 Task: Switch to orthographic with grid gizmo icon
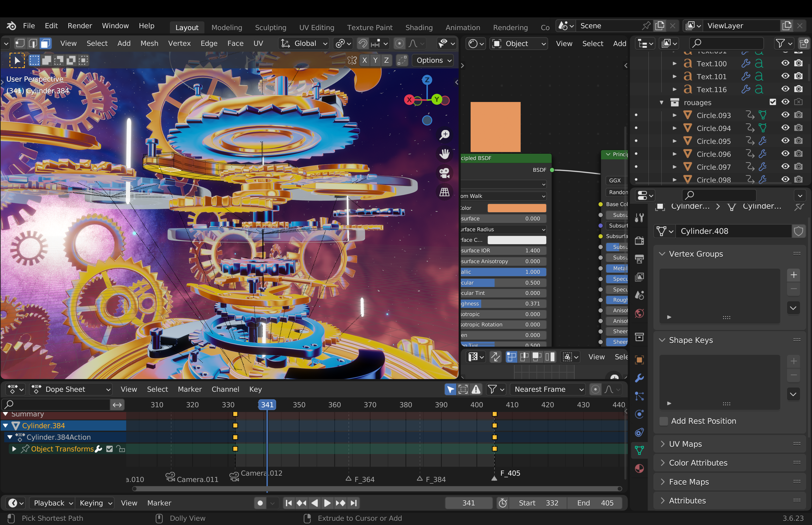point(444,192)
